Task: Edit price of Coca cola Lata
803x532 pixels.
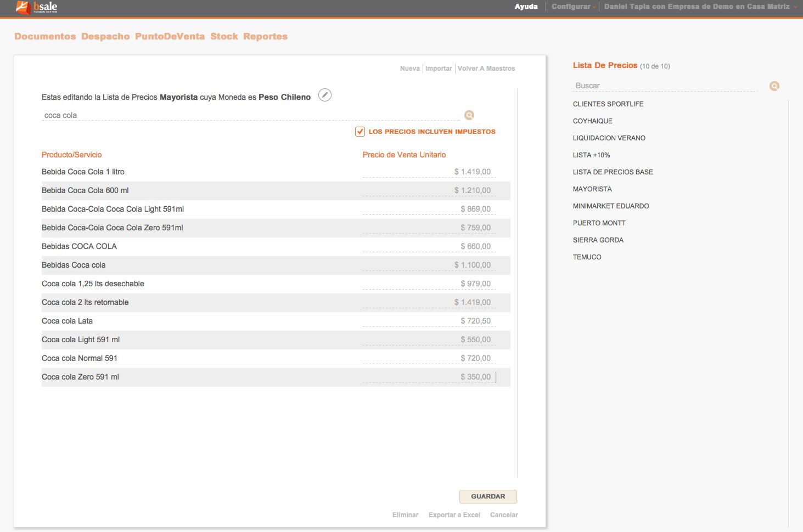Action: click(429, 321)
